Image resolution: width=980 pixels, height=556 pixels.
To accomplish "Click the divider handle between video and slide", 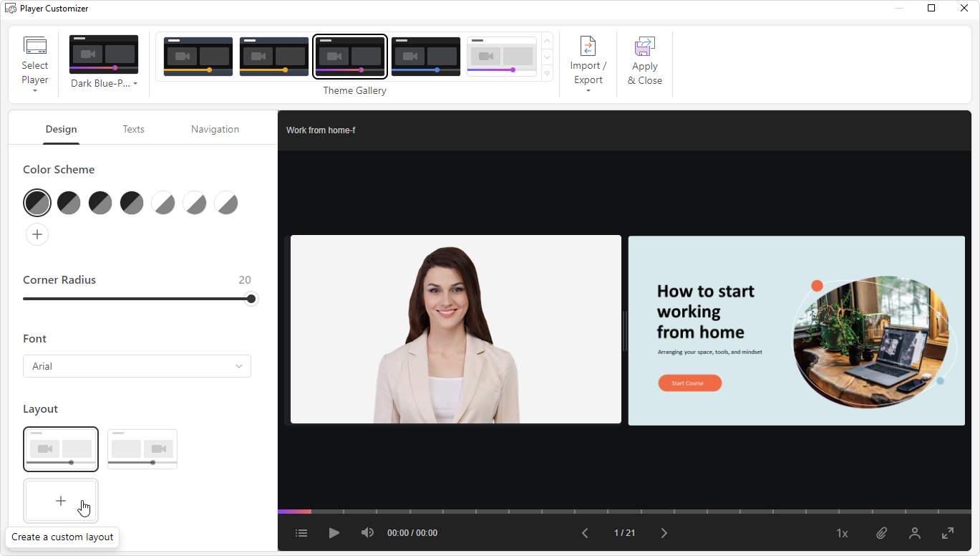I will tap(625, 330).
